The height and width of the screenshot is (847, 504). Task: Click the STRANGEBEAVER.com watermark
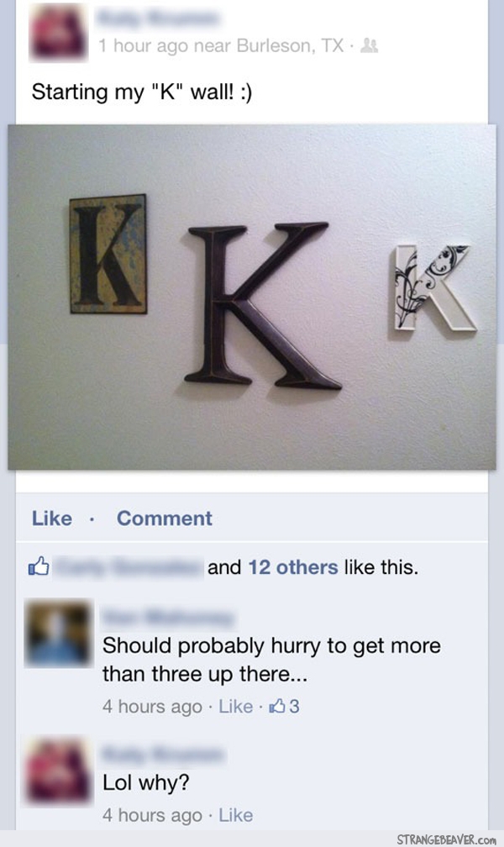[x=446, y=839]
